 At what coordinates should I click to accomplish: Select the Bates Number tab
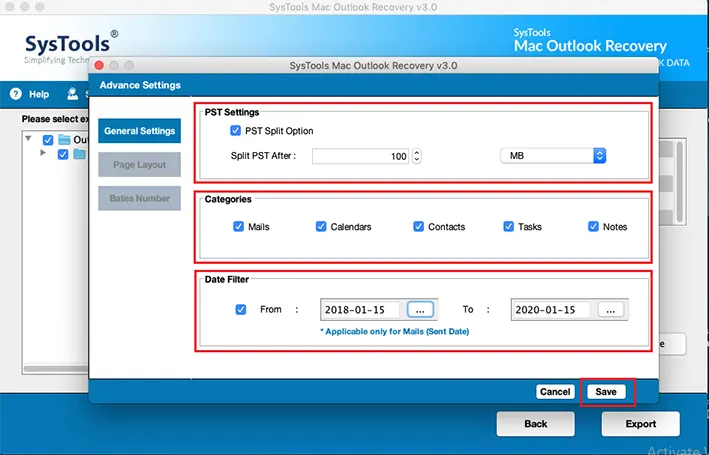pos(139,198)
